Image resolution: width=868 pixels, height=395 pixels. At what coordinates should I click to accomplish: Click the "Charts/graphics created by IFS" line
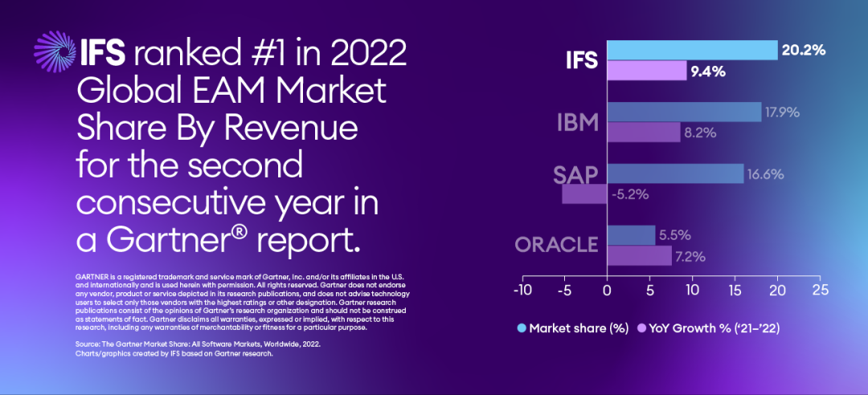[x=174, y=354]
